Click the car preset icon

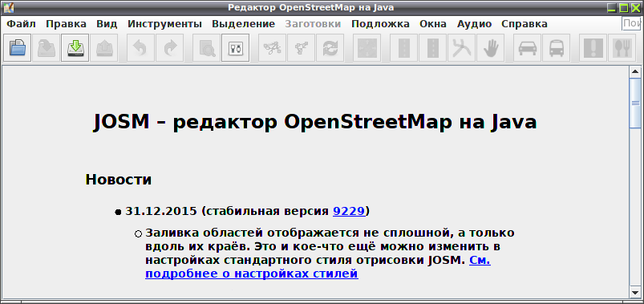[527, 47]
